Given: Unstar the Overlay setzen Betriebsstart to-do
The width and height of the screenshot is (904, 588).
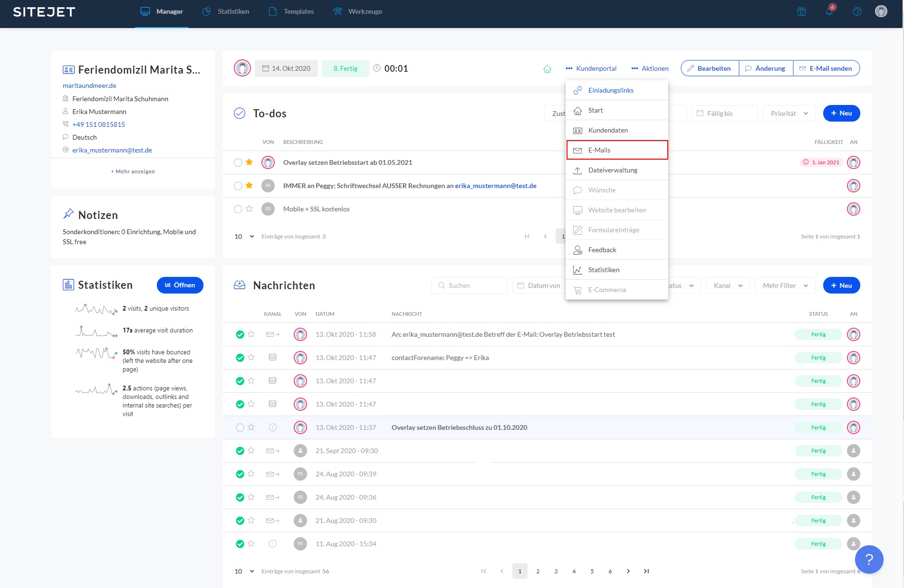Looking at the screenshot, I should (249, 162).
